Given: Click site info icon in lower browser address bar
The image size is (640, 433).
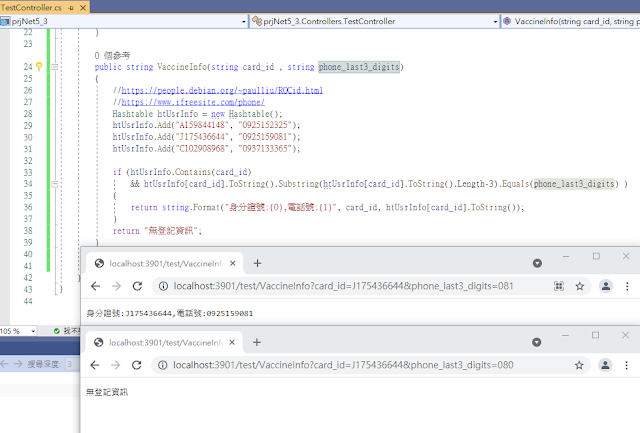Looking at the screenshot, I should pyautogui.click(x=162, y=365).
